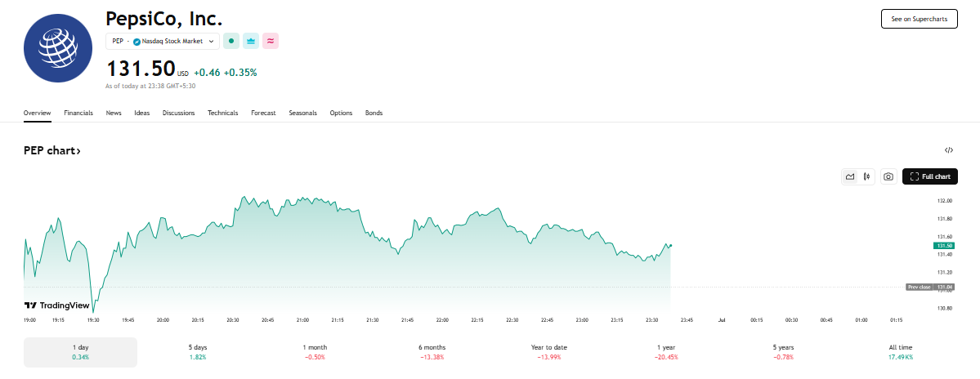The height and width of the screenshot is (379, 980).
Task: Expand the PEP Nasdaq Stock Market dropdown
Action: coord(163,41)
